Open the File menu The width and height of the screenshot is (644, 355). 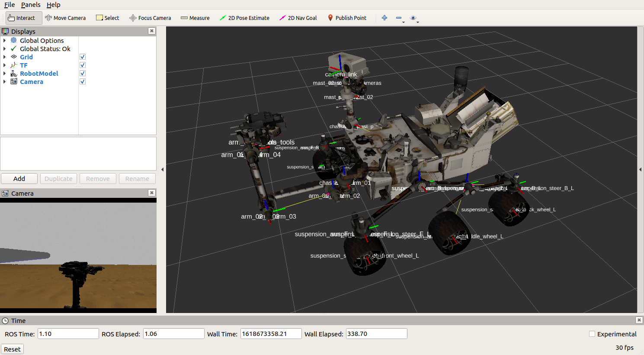(10, 5)
